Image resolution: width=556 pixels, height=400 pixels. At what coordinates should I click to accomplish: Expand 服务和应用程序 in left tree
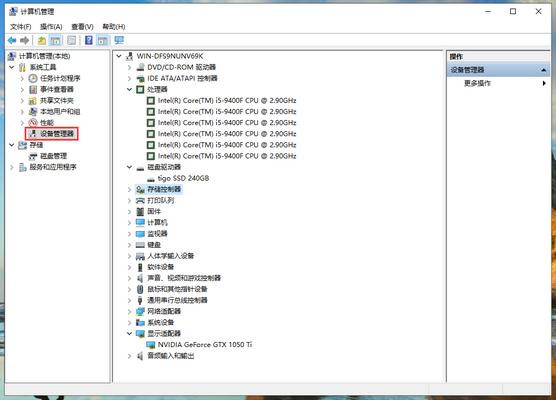point(12,167)
